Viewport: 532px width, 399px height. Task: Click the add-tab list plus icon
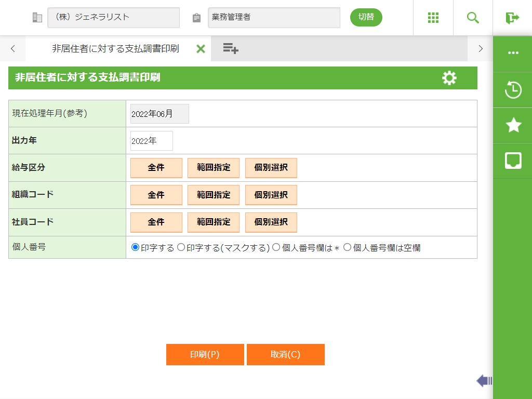[230, 48]
